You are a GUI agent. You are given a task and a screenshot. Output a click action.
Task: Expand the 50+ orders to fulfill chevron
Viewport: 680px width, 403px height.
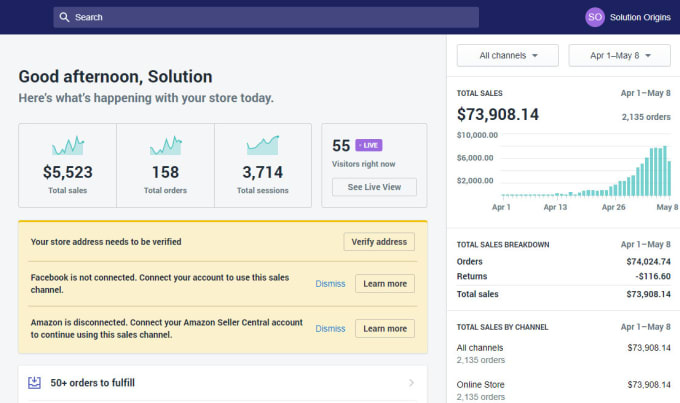(x=411, y=382)
